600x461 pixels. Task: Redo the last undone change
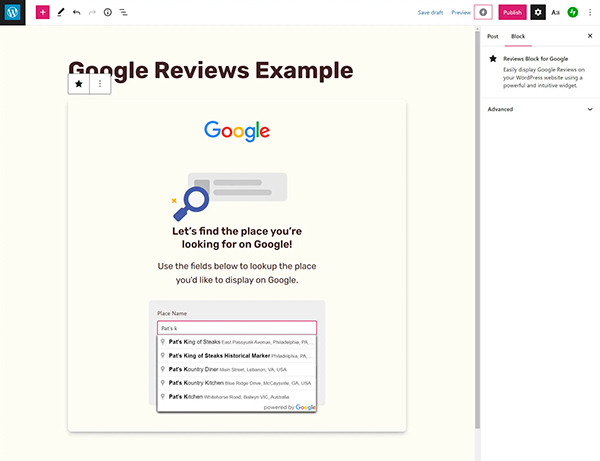(92, 12)
